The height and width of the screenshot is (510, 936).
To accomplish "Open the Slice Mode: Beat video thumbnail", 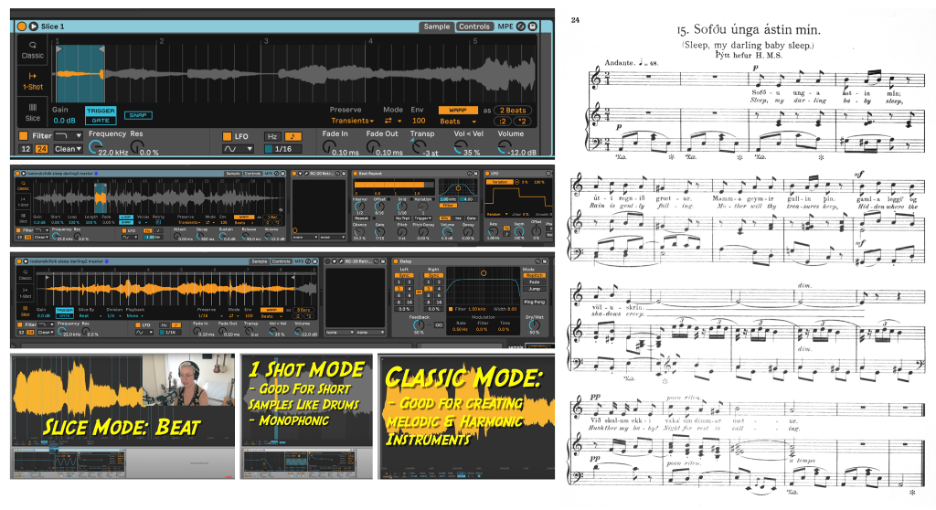I will pos(122,416).
